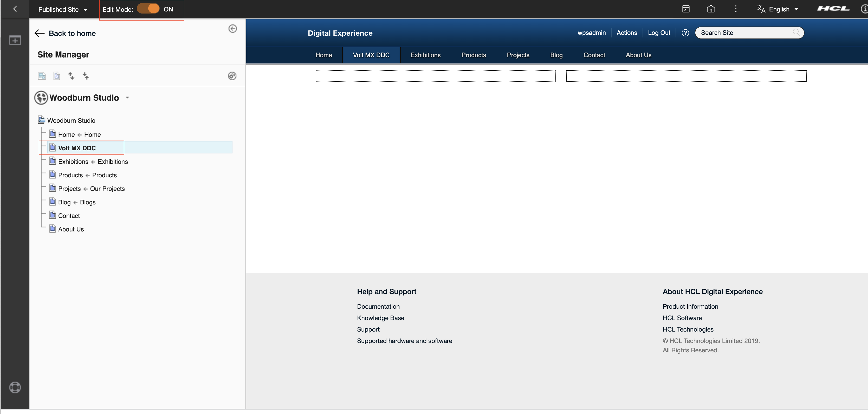Open the Products navigation tab
This screenshot has height=414, width=868.
474,55
